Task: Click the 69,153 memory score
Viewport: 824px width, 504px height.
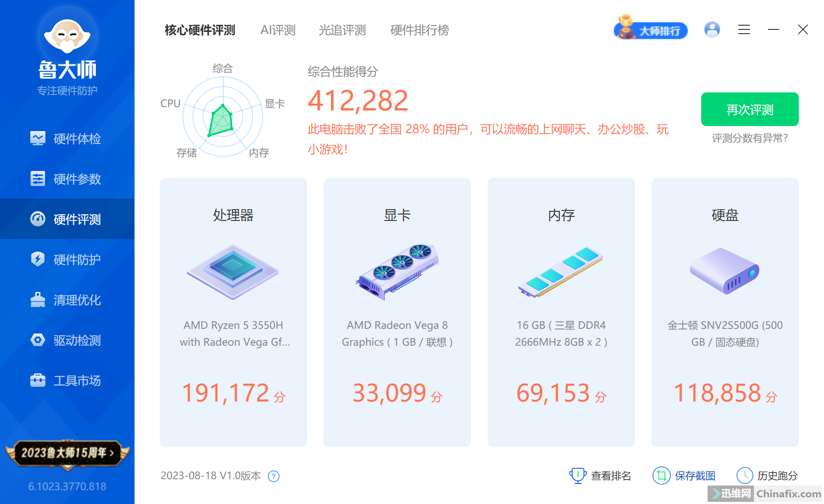Action: [x=553, y=393]
